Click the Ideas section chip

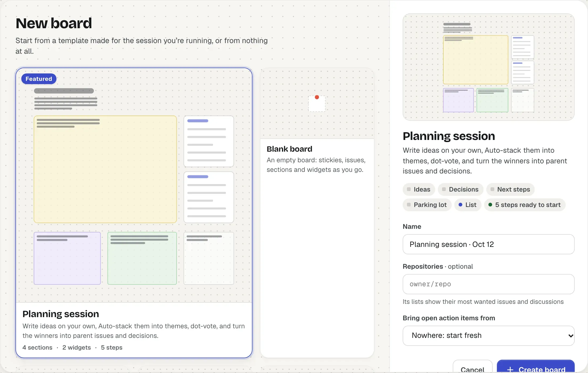tap(419, 189)
